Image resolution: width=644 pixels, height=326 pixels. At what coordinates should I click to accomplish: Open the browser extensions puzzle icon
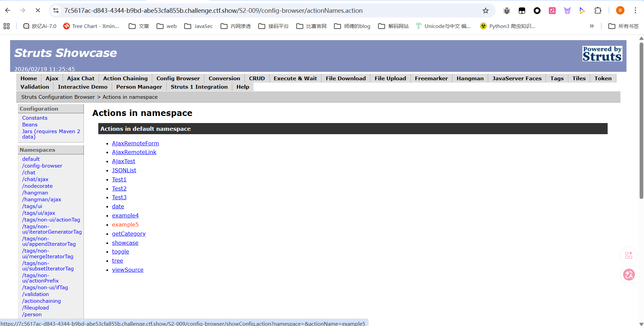coord(598,11)
